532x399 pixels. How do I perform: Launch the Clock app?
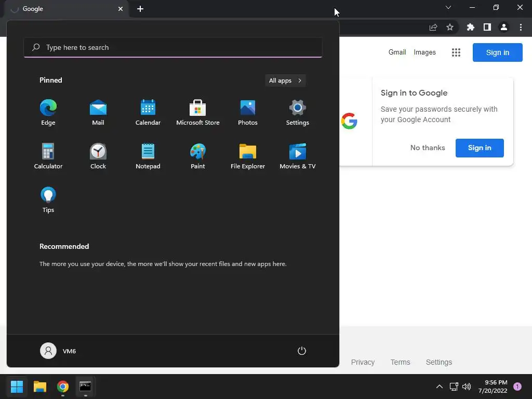tap(98, 156)
